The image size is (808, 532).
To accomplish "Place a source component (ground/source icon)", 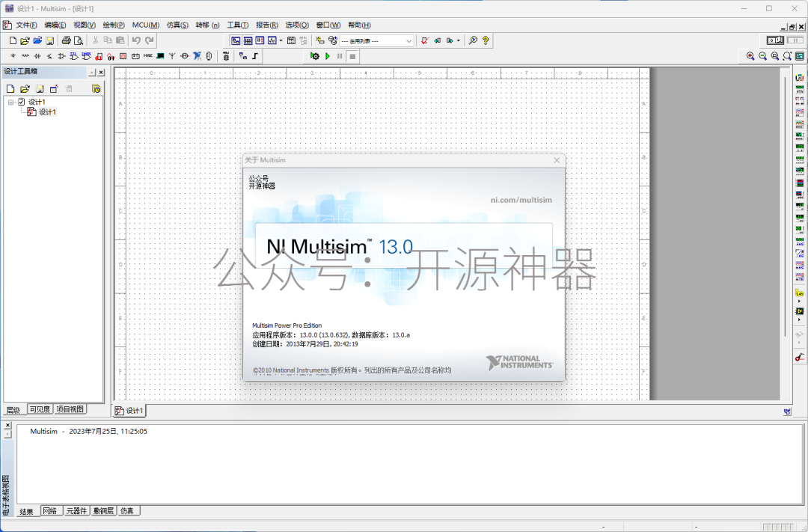I will pos(13,55).
